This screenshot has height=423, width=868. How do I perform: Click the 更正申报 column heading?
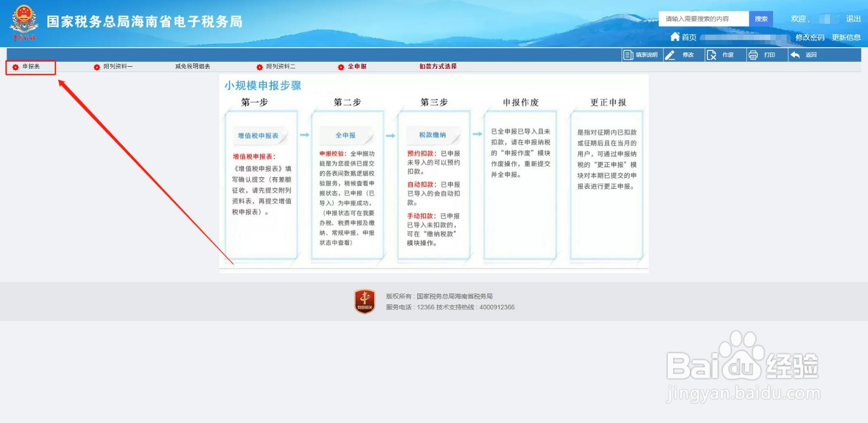[608, 102]
